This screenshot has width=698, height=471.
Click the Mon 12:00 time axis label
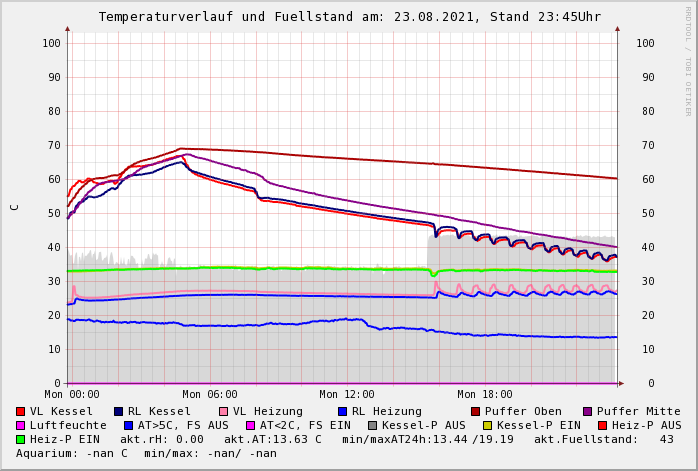pos(347,394)
